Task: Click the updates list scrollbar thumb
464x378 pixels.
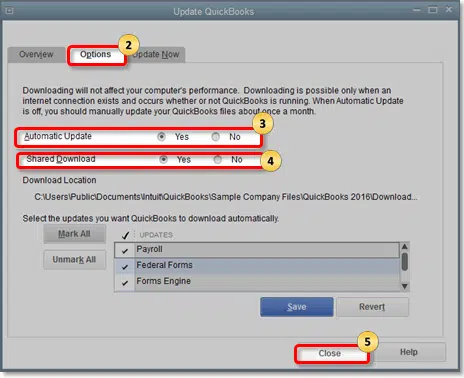Action: tap(405, 262)
